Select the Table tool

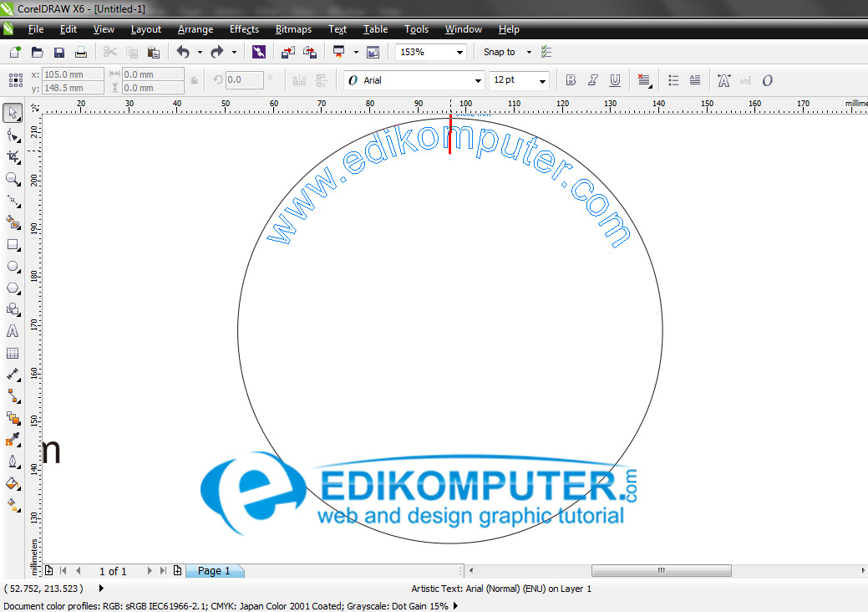pyautogui.click(x=12, y=353)
